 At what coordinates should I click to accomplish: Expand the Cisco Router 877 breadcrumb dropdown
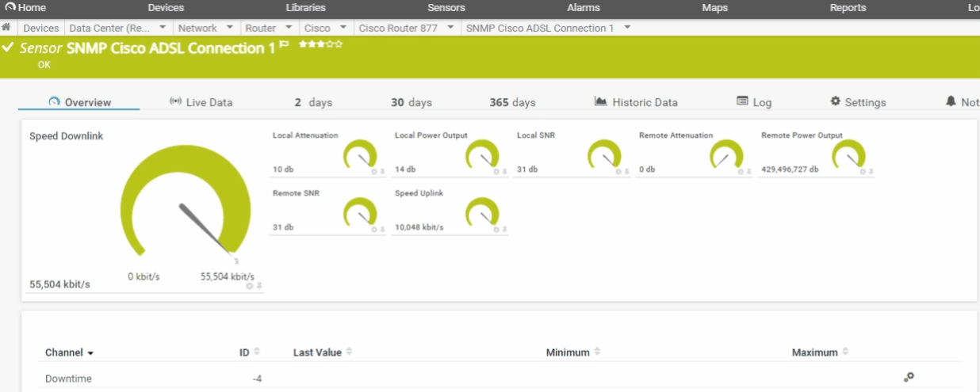click(450, 28)
